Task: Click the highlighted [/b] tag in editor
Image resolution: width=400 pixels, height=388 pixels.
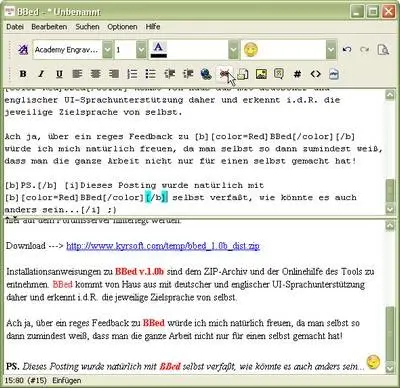Action: 156,198
